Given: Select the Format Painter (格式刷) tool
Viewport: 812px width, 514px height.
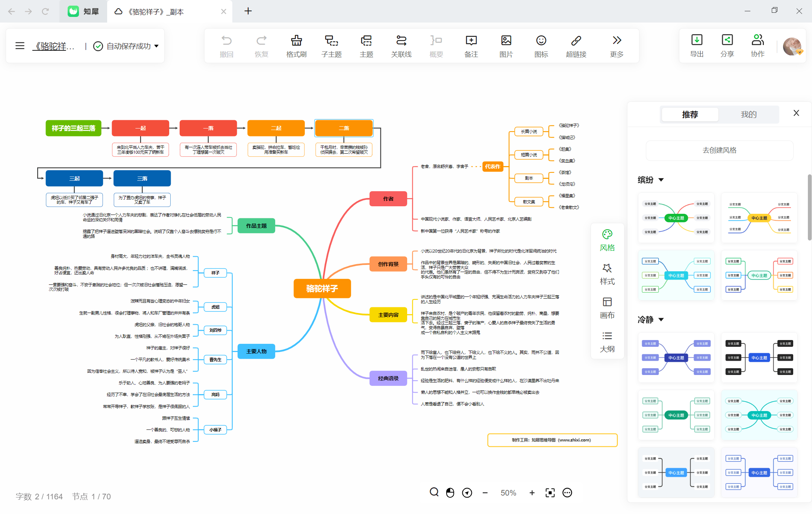Looking at the screenshot, I should coord(296,46).
